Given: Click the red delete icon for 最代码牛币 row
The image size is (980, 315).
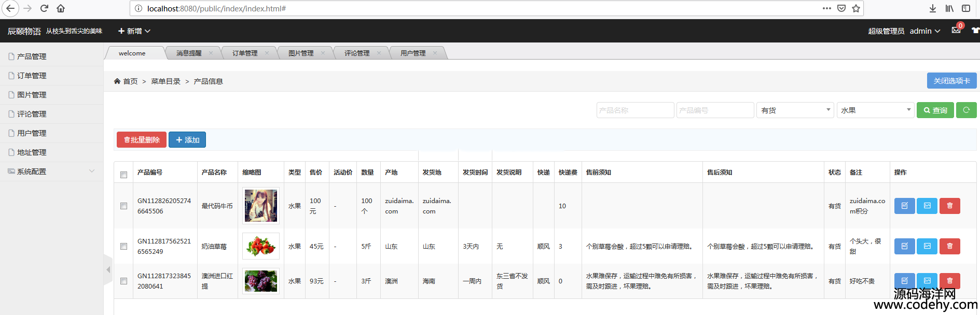Looking at the screenshot, I should coord(949,206).
